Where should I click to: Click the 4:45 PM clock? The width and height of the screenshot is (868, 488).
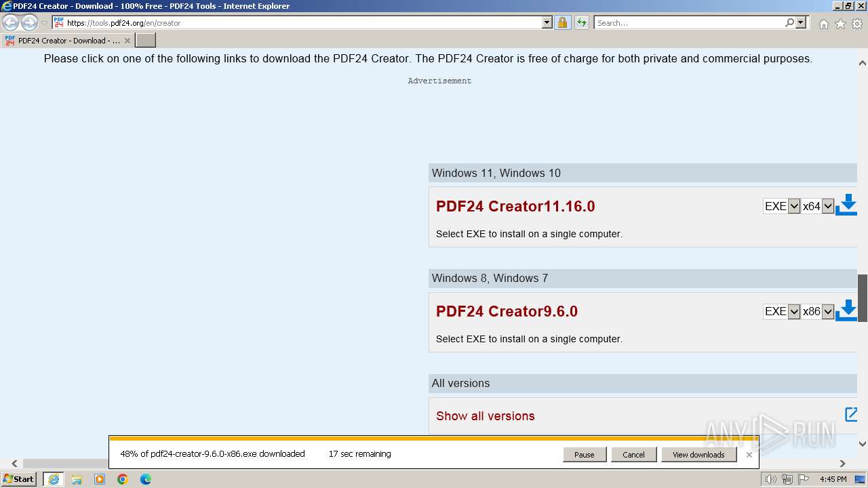coord(833,479)
